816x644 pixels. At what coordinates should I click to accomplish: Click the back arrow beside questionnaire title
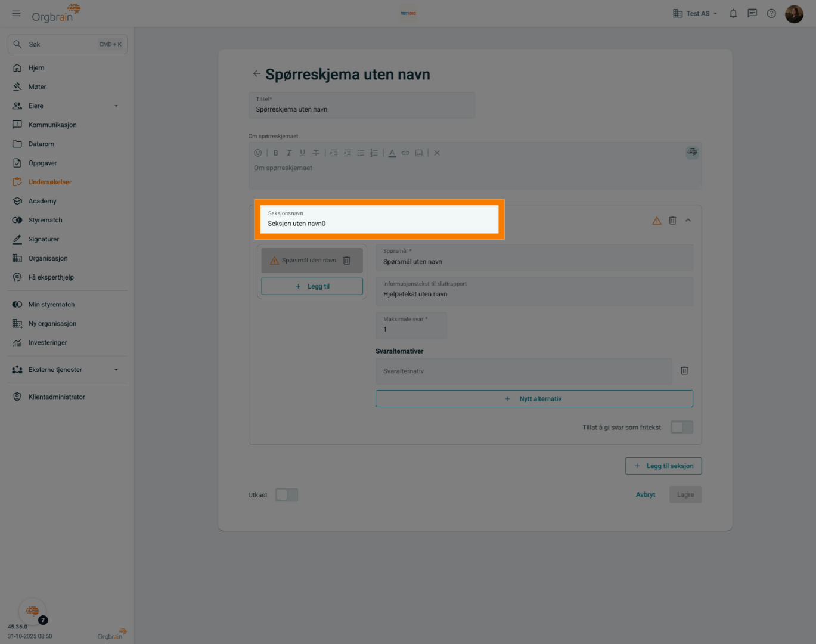[x=256, y=74]
